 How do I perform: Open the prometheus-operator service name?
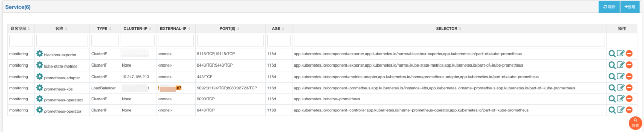63,111
